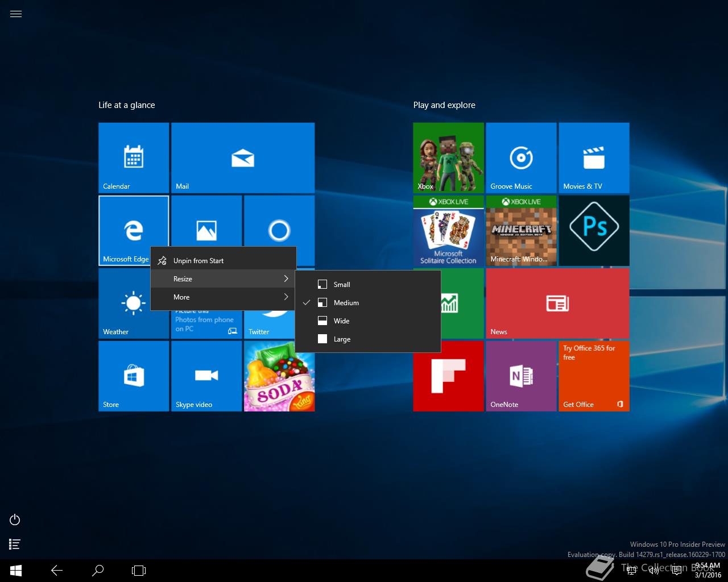Click the Power button icon
Viewport: 728px width, 582px height.
point(15,519)
